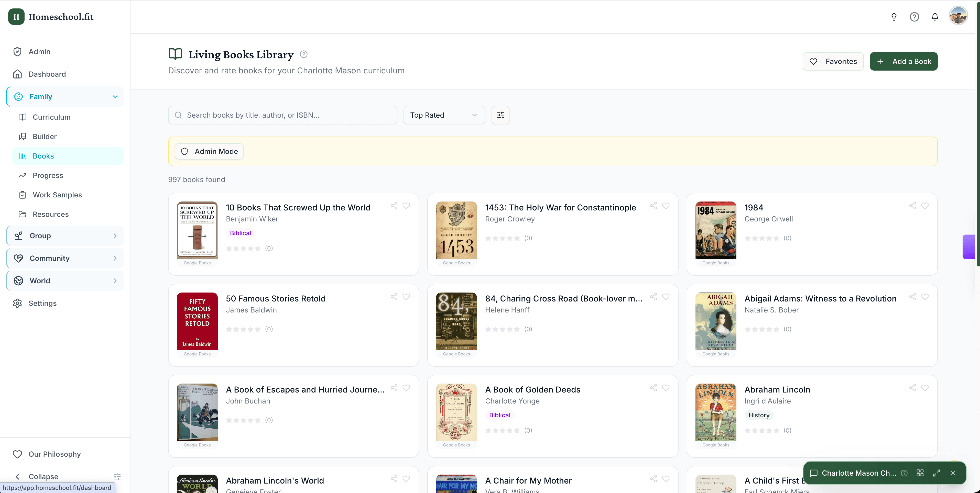This screenshot has width=980, height=493.
Task: Click the lightbulb tips icon
Action: [x=894, y=17]
